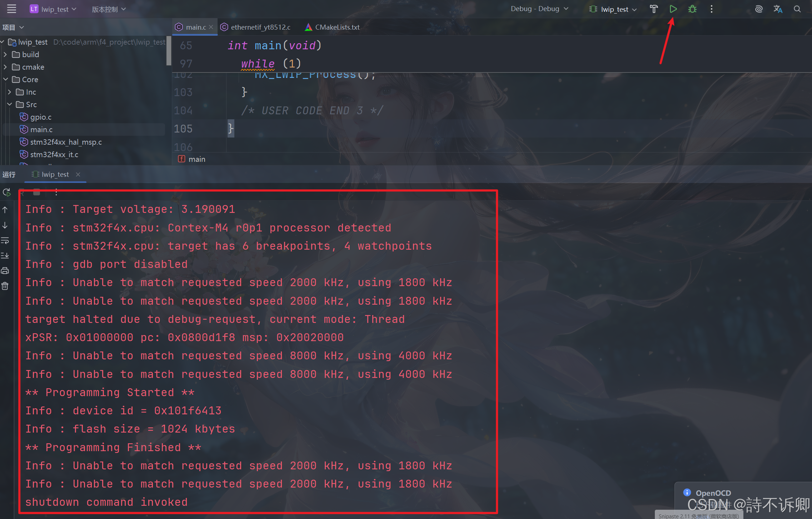Switch to the CMakeLists.txt tab
The image size is (812, 519).
(x=337, y=27)
